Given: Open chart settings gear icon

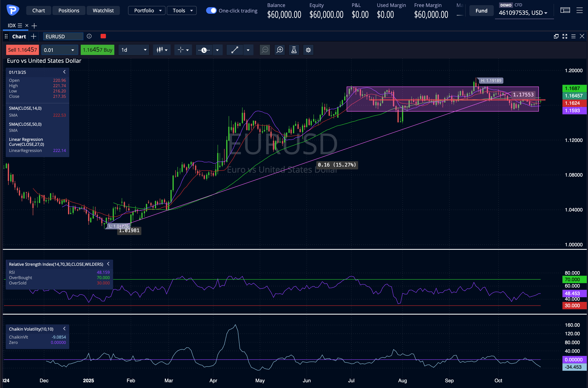Looking at the screenshot, I should [308, 50].
